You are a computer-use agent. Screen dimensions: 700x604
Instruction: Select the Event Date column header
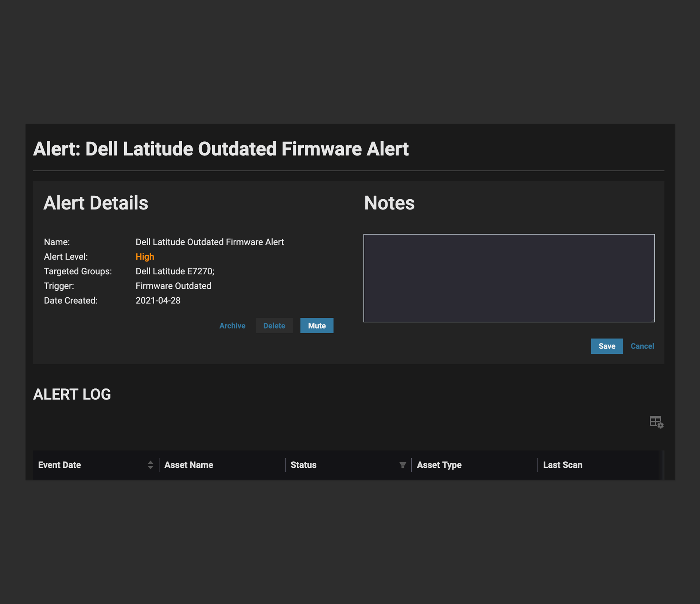60,465
